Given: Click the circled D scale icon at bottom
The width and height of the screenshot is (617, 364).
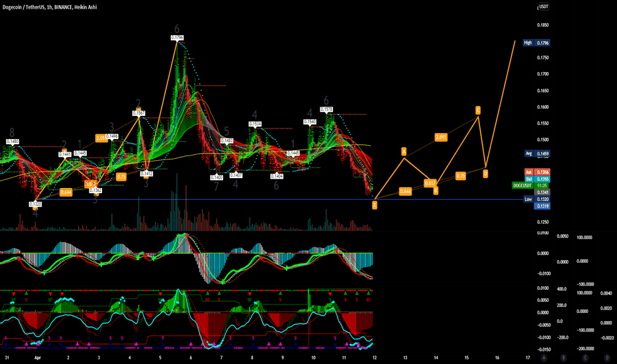Looking at the screenshot, I should coord(607,357).
